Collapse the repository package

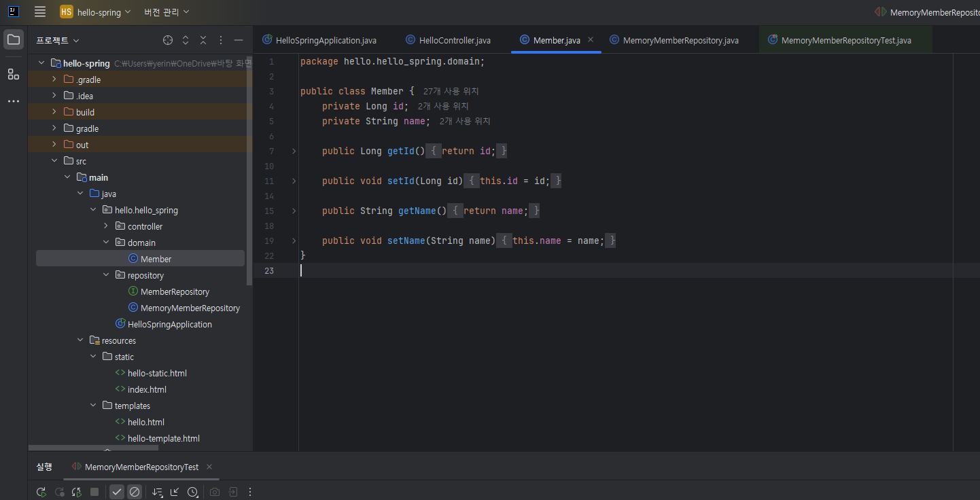[106, 275]
